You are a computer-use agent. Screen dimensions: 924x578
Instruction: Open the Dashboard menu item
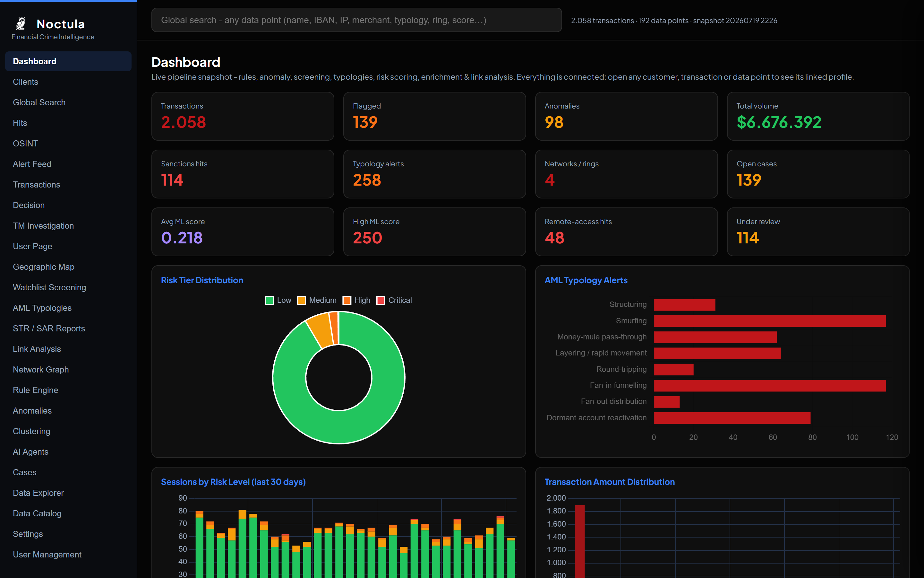(x=68, y=61)
